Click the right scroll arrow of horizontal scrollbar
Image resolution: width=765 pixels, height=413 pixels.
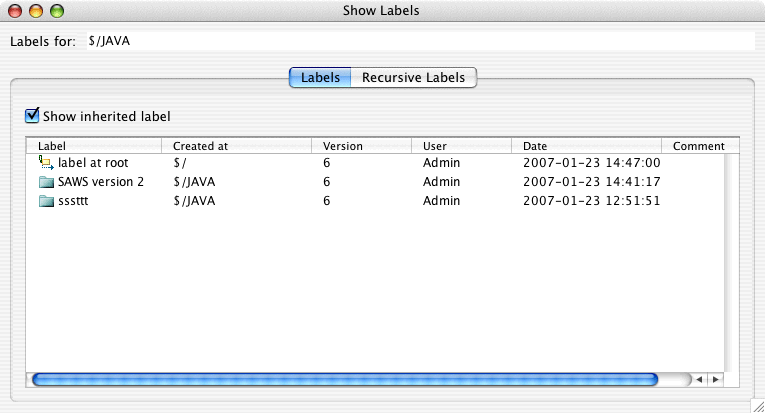coord(715,379)
